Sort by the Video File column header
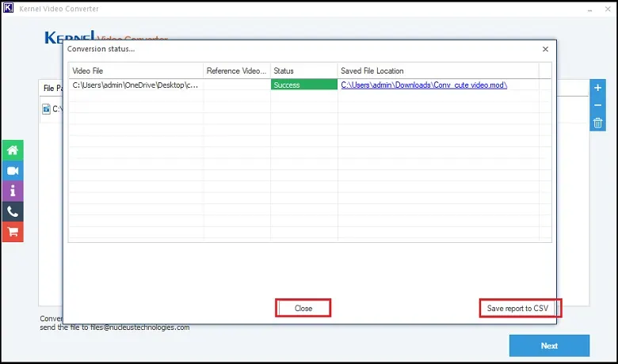 136,71
